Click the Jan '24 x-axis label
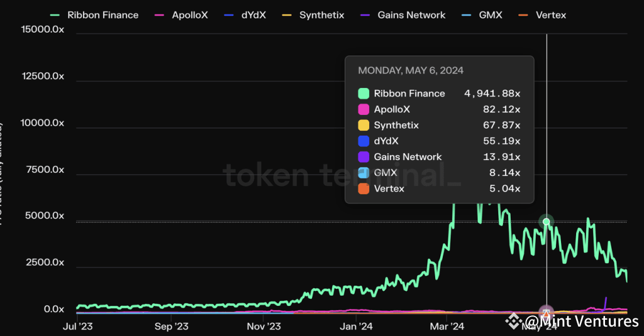644x336 pixels. point(357,327)
